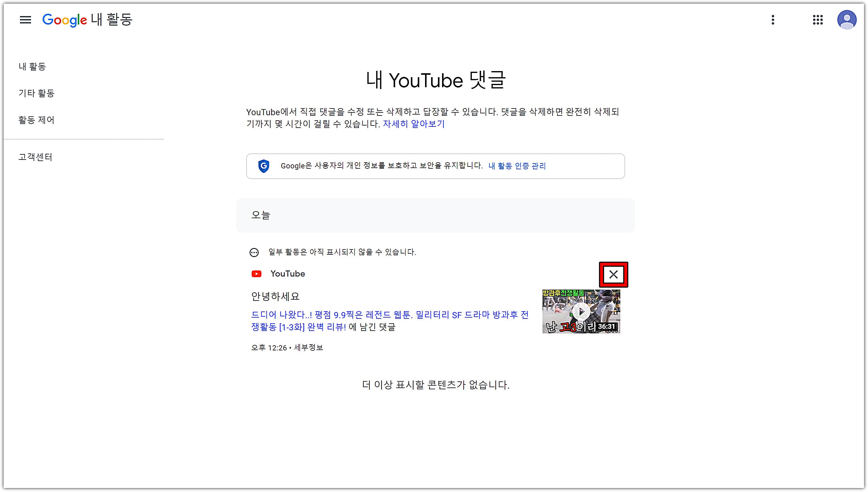Follow the 자세히 알아보기 link

click(x=414, y=124)
